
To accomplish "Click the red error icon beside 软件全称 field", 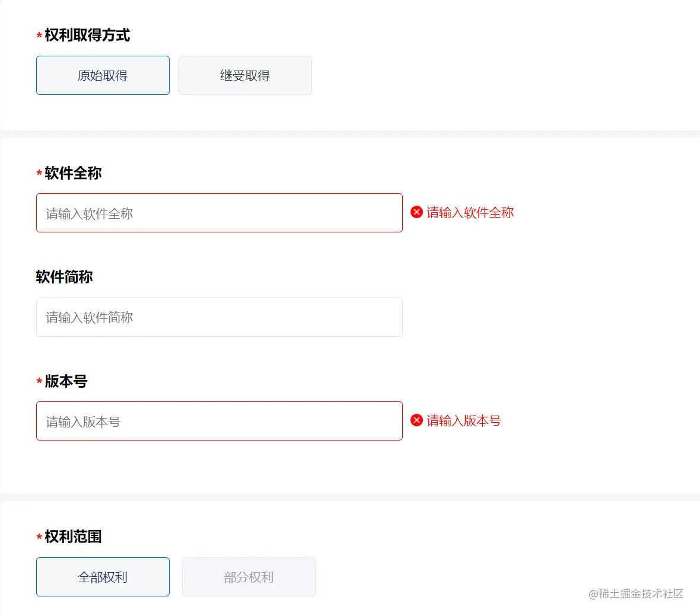I will 416,212.
